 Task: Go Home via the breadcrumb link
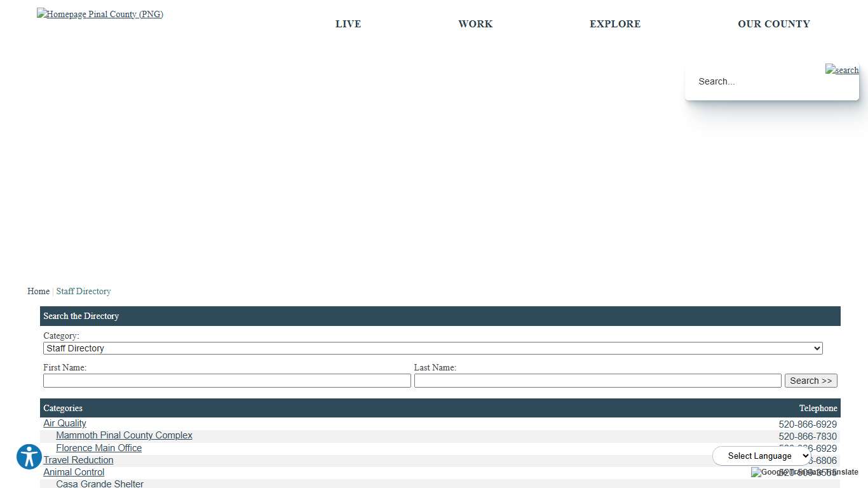[x=38, y=291]
